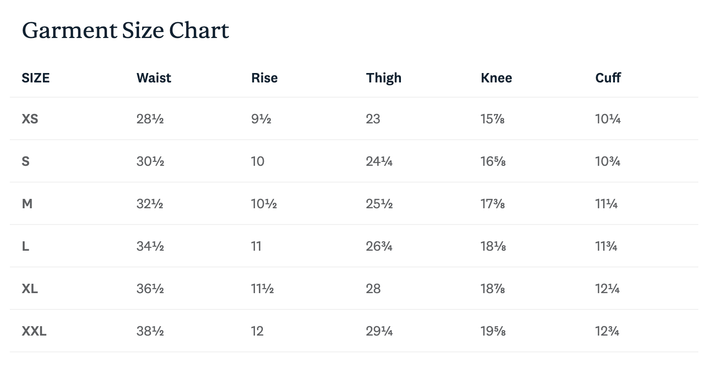
Task: Select the Knee column header
Action: point(496,78)
